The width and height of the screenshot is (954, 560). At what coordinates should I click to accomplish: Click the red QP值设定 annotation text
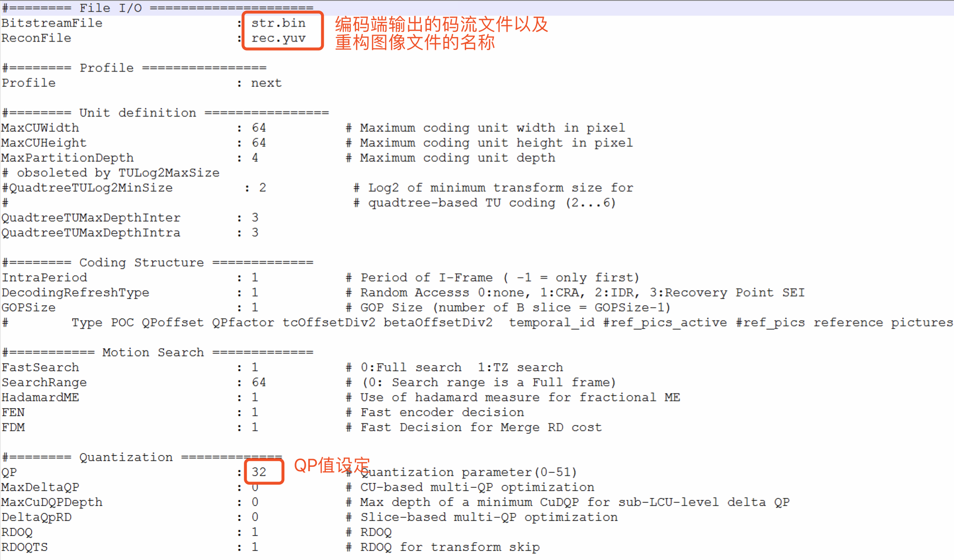(x=332, y=465)
